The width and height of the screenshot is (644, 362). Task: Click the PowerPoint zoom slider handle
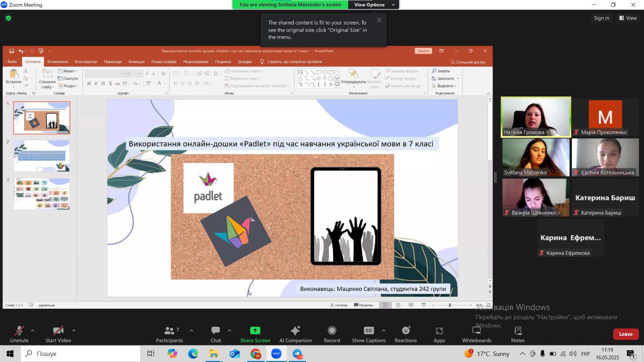(450, 305)
